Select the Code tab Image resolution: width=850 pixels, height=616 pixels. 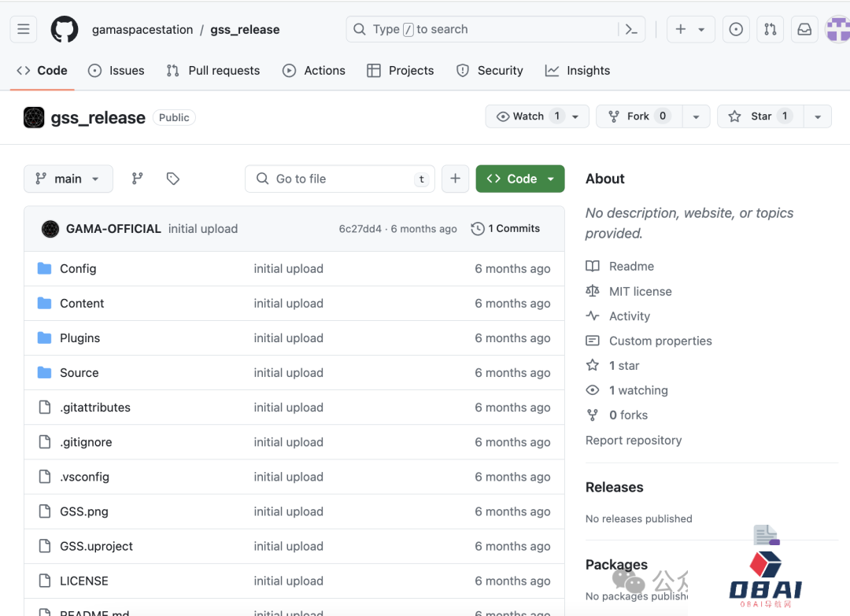[x=42, y=71]
